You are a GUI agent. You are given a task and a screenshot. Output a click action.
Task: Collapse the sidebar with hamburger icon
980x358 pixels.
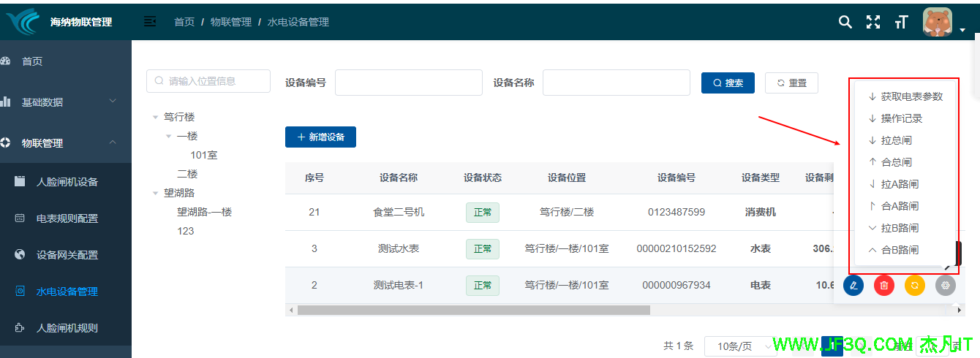click(x=150, y=22)
